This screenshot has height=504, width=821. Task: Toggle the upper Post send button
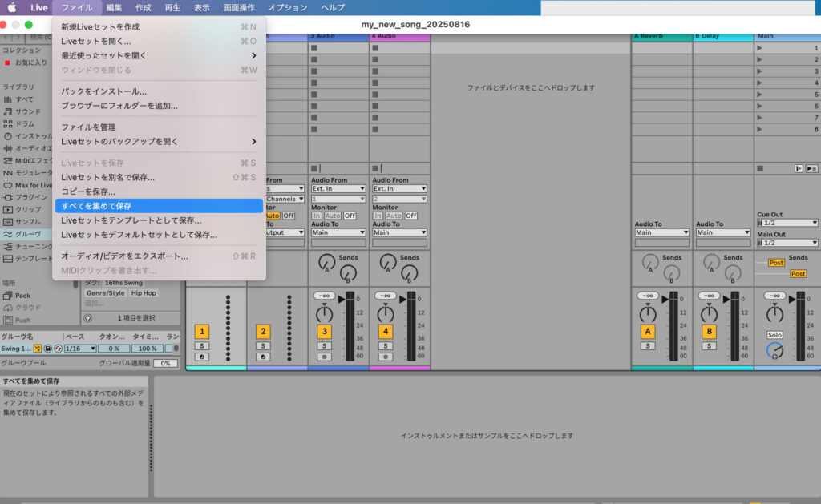click(x=776, y=263)
